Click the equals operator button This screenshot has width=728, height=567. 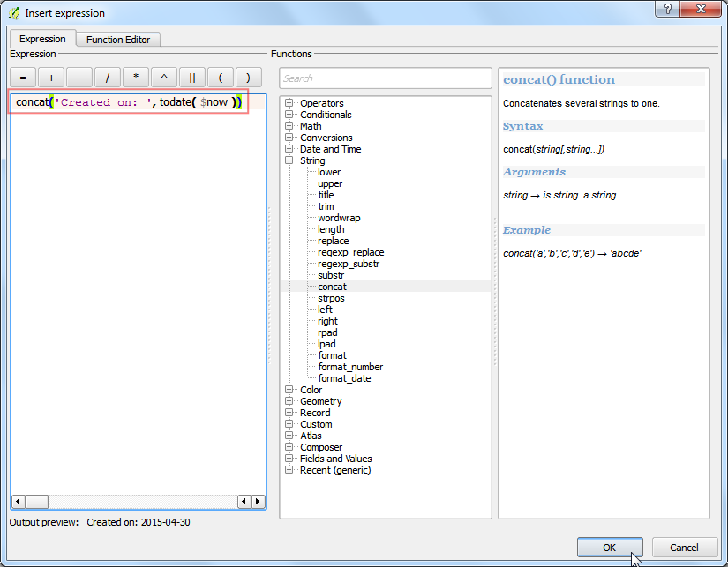(x=23, y=78)
